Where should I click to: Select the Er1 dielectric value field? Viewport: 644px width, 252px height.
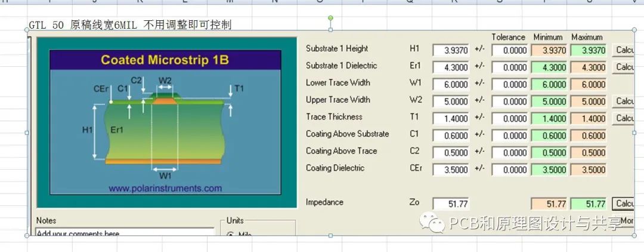[x=451, y=67]
